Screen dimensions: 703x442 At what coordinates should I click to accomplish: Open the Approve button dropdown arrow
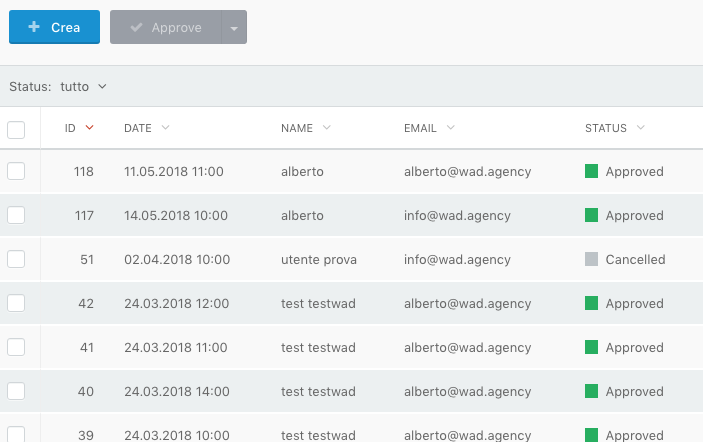tap(234, 28)
